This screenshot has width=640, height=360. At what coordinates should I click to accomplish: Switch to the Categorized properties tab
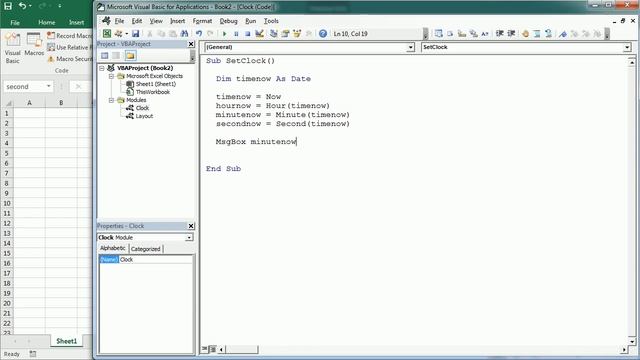coord(146,249)
